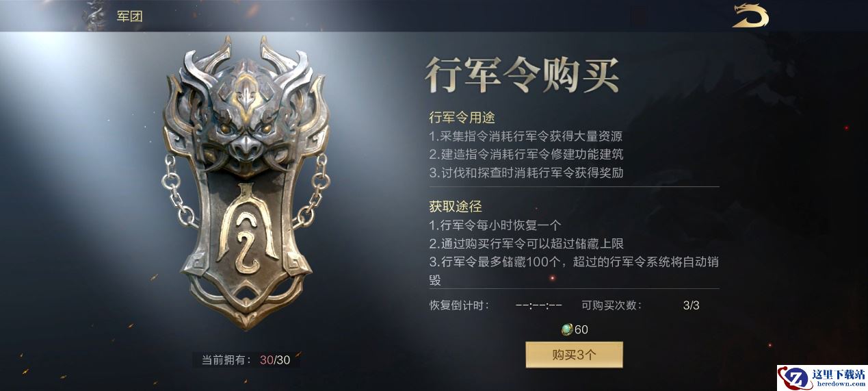Click the 行军令购买 heading
The image size is (868, 391).
[523, 75]
